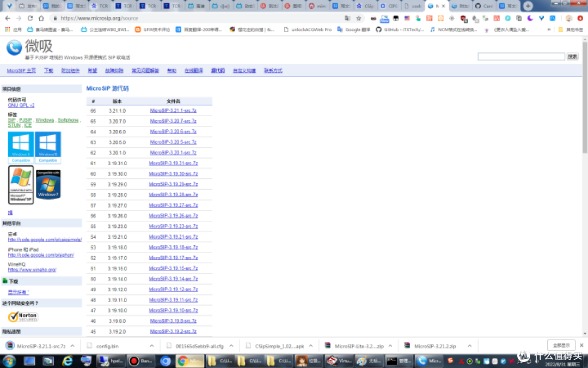Bookmark this page with the star icon

coord(359,18)
